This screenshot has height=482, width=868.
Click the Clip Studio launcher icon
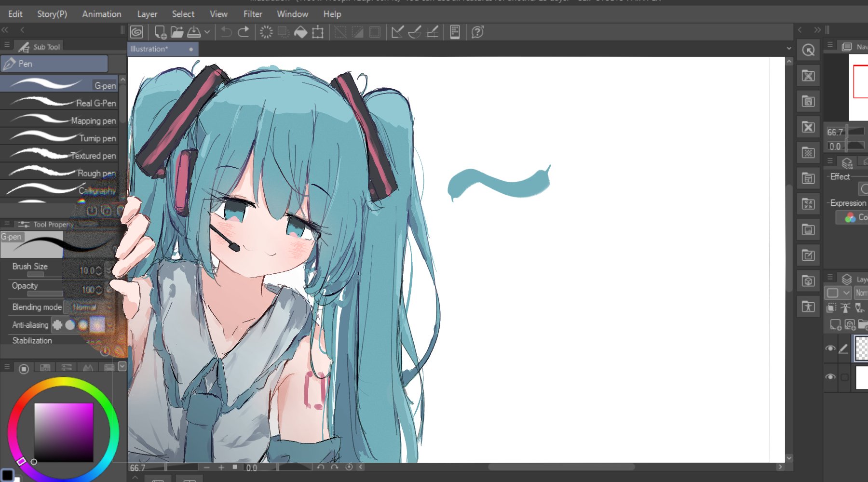click(136, 32)
